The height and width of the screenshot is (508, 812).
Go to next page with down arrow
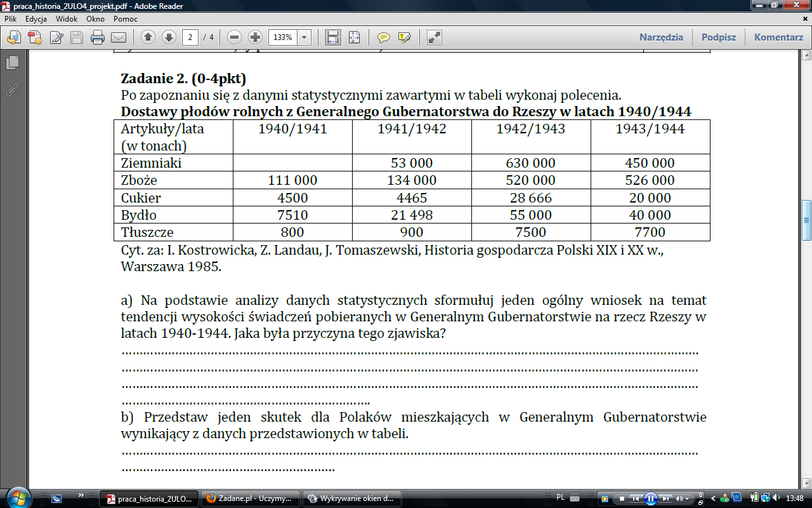tap(169, 37)
